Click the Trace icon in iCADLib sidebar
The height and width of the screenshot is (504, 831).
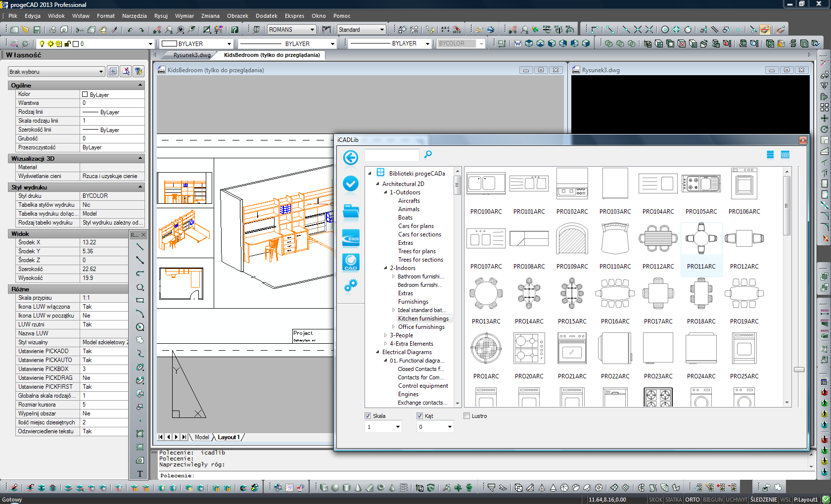(351, 238)
